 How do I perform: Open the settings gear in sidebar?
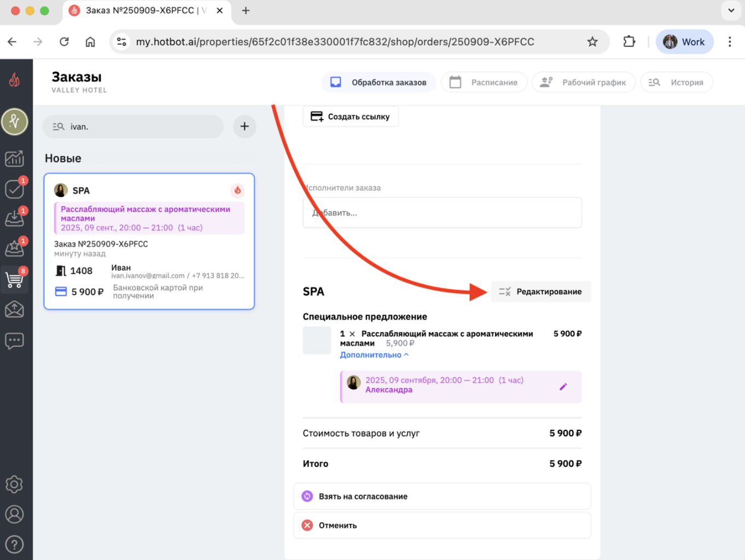(x=14, y=484)
